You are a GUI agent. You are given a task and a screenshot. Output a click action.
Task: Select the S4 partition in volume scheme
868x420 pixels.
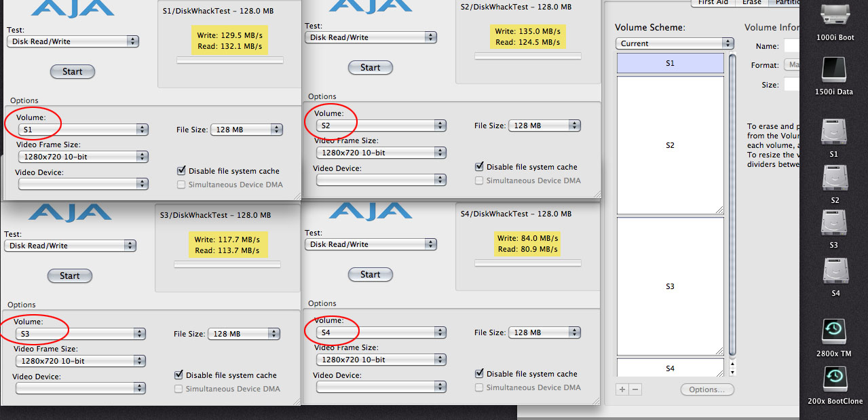671,368
